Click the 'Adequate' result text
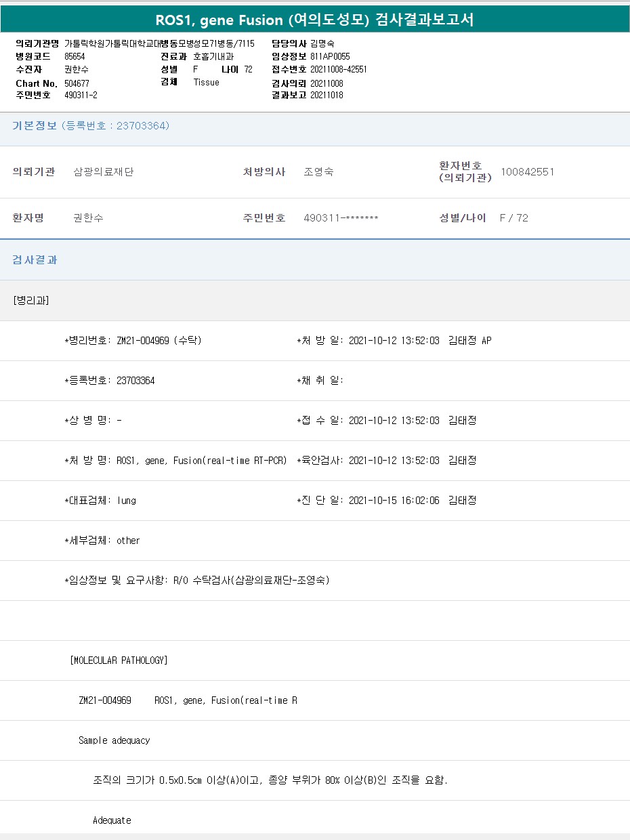 [x=112, y=820]
